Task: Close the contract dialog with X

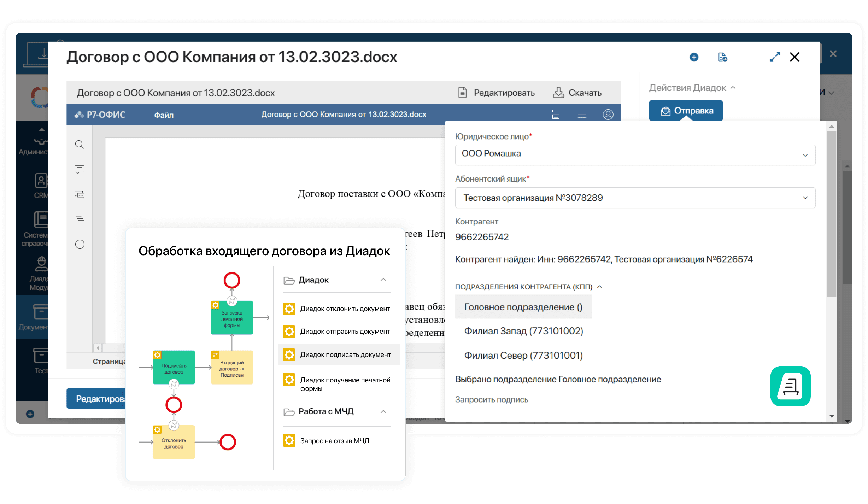Action: pos(794,57)
